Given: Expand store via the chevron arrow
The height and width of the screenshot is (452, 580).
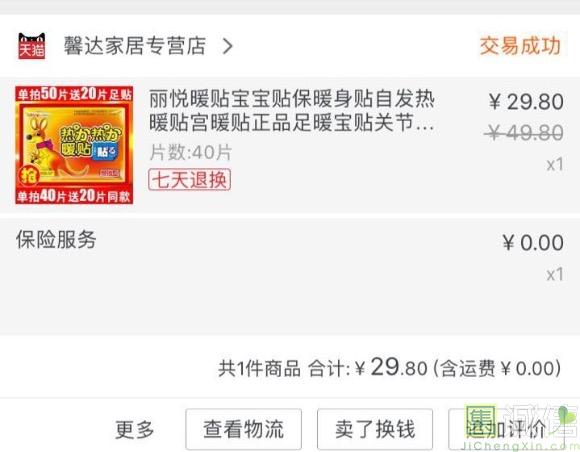Looking at the screenshot, I should (227, 46).
